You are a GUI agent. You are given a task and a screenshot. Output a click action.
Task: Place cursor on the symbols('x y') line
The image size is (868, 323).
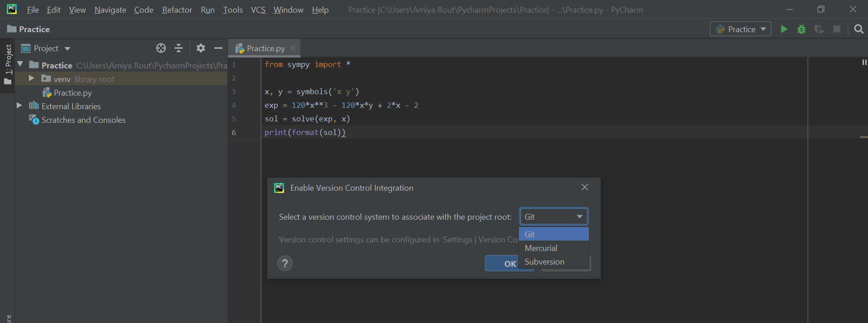coord(312,92)
